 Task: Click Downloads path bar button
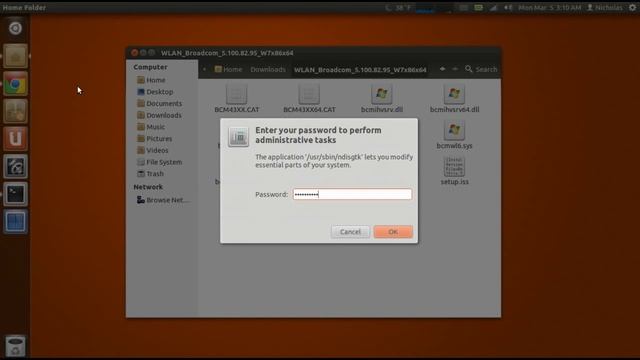coord(268,69)
